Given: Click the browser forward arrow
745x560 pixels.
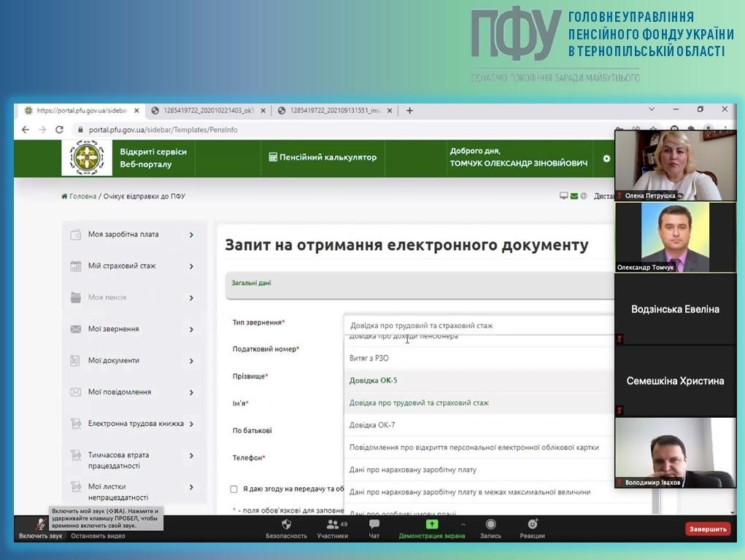Looking at the screenshot, I should 42,130.
